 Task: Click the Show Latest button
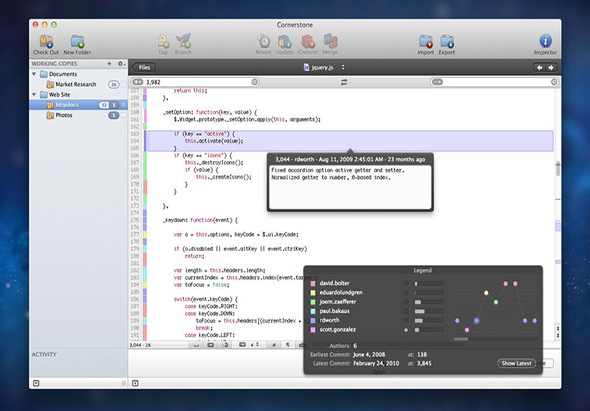click(x=516, y=363)
